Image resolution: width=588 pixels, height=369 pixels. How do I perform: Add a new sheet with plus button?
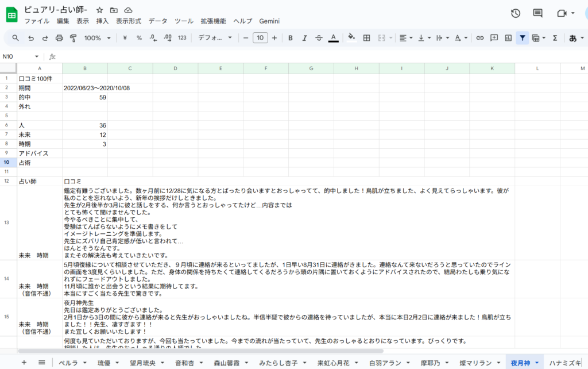click(x=24, y=362)
